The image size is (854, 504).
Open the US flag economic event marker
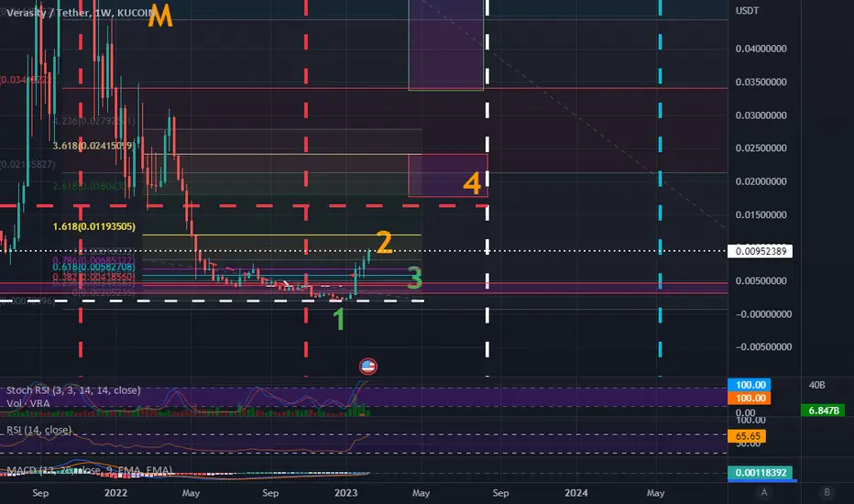368,367
